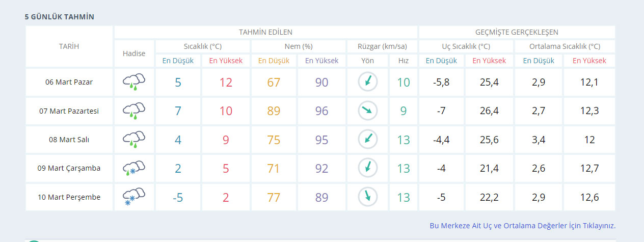Click the wind direction icon for 10 Mart Perşembe

click(x=367, y=197)
